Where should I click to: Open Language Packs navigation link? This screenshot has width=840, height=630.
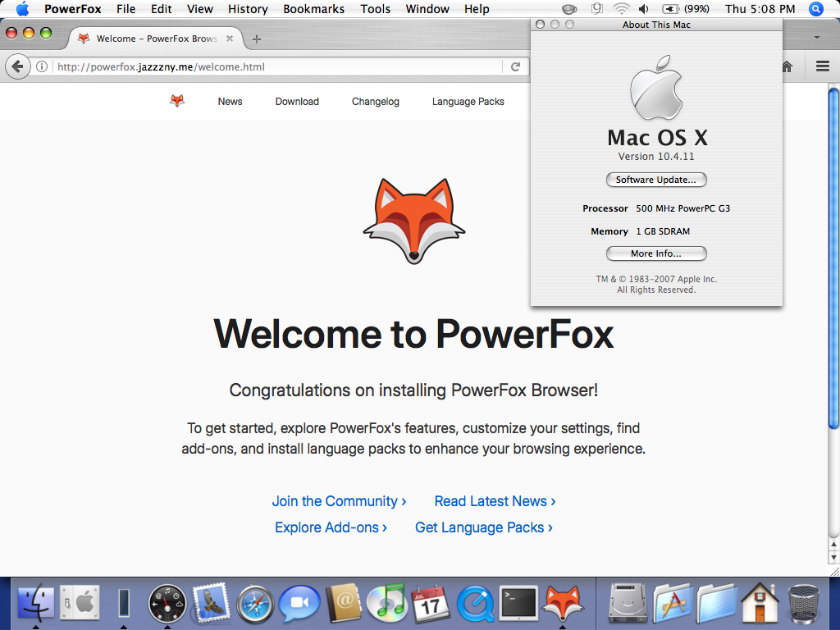pos(468,101)
